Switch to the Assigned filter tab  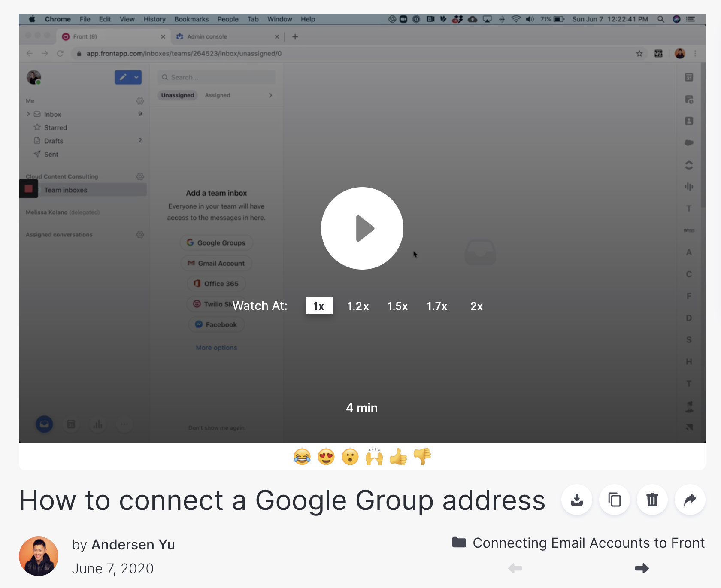[x=218, y=95]
